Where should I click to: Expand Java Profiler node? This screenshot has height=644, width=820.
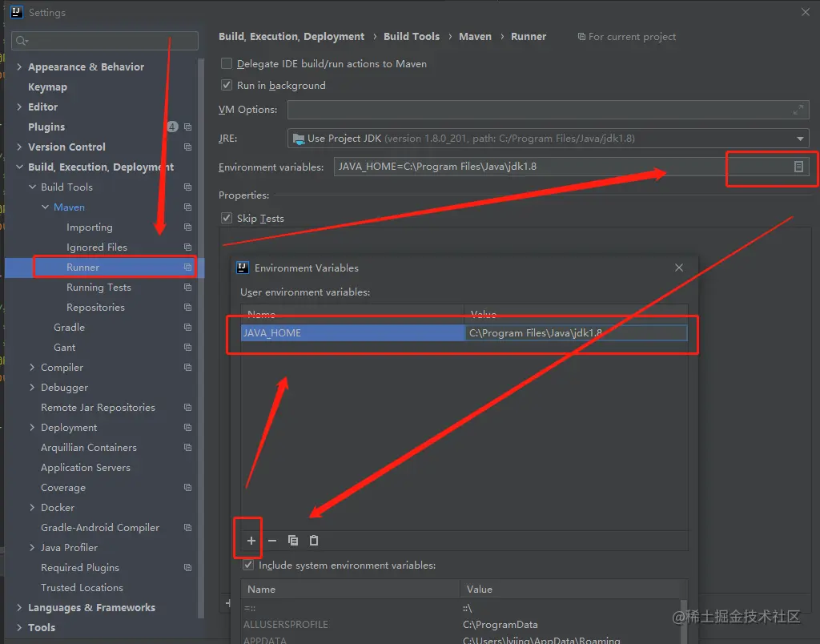pos(32,548)
